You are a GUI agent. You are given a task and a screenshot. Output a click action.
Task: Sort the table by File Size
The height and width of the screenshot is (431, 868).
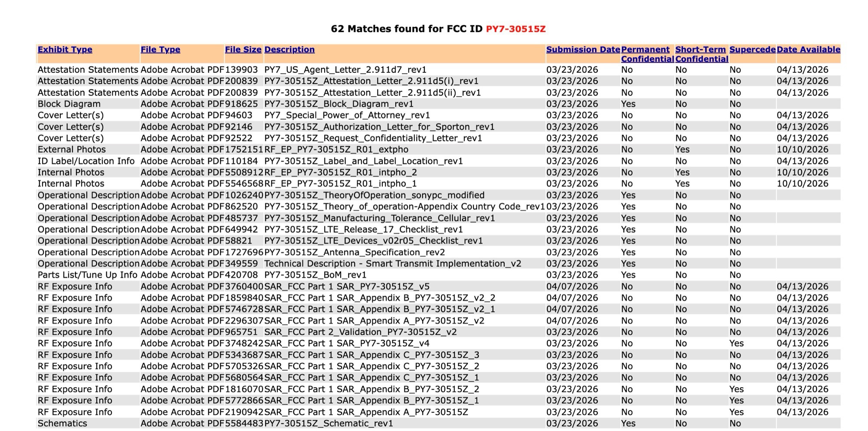coord(243,49)
